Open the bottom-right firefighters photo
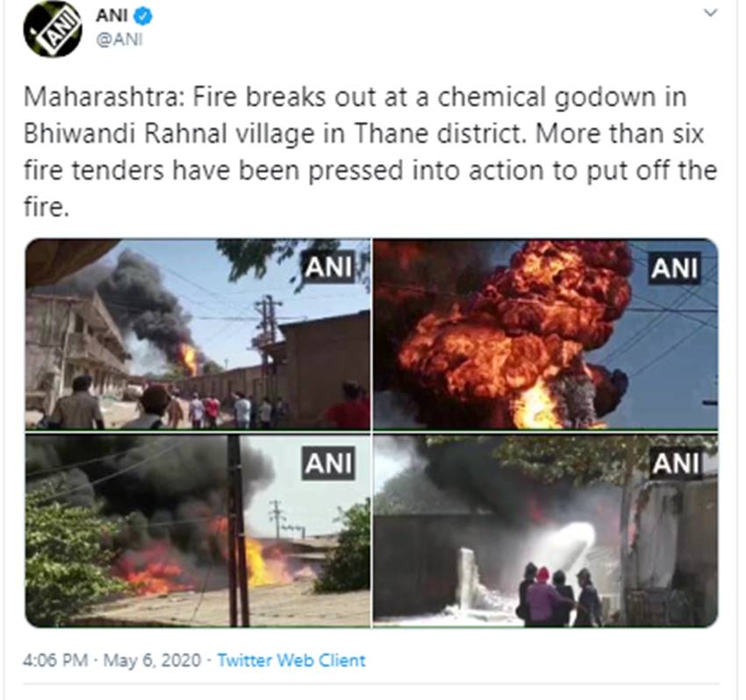The image size is (746, 700). pyautogui.click(x=546, y=530)
